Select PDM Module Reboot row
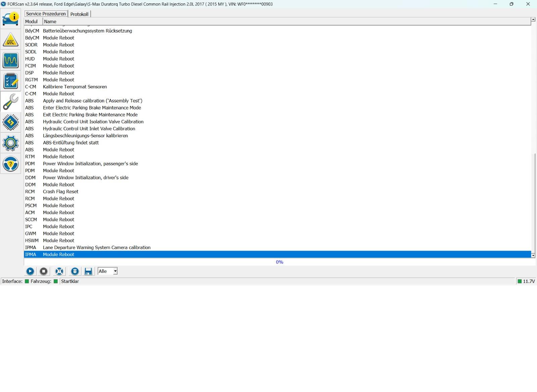 pyautogui.click(x=278, y=170)
